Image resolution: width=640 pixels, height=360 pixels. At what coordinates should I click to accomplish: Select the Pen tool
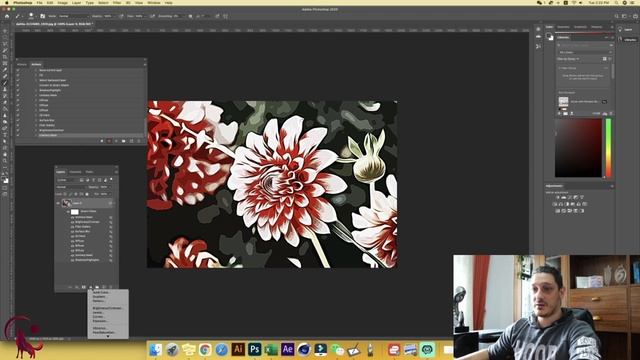point(5,128)
